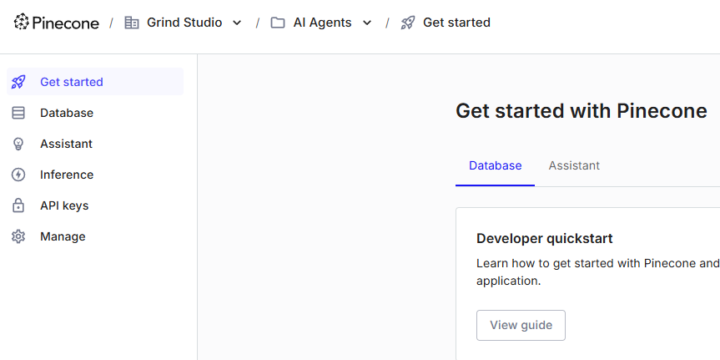The width and height of the screenshot is (720, 360).
Task: Switch to the Assistant tab
Action: pos(574,166)
